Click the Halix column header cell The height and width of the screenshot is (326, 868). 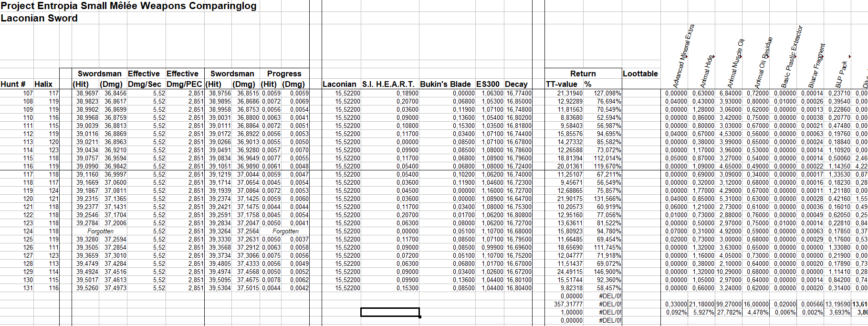point(43,84)
